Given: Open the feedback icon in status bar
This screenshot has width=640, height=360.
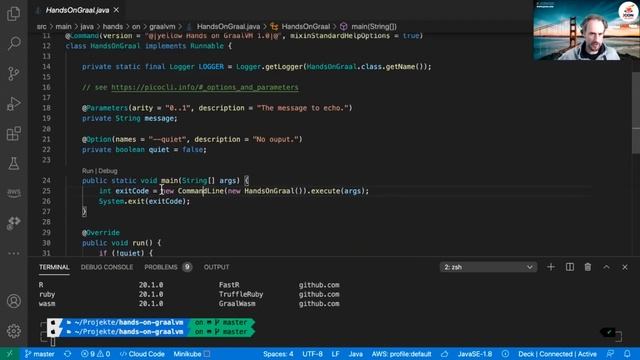Looking at the screenshot, I should tap(610, 354).
